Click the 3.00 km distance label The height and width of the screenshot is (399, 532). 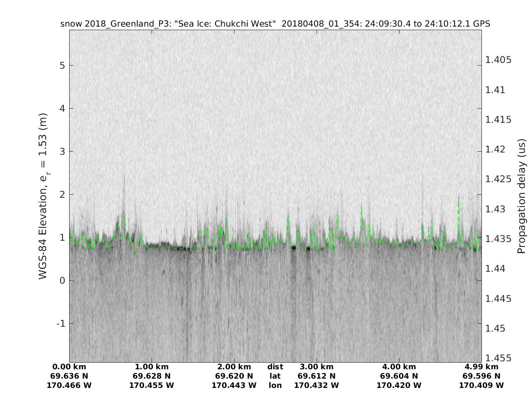317,367
